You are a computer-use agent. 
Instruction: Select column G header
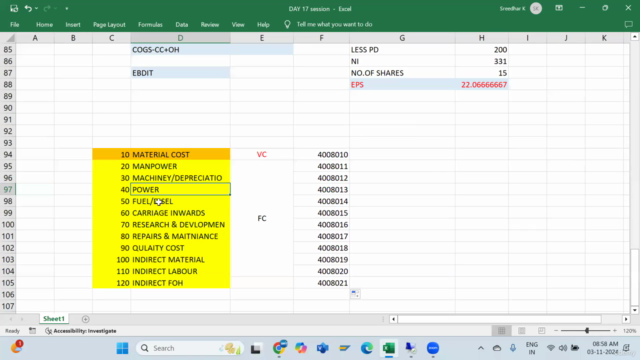click(x=402, y=38)
